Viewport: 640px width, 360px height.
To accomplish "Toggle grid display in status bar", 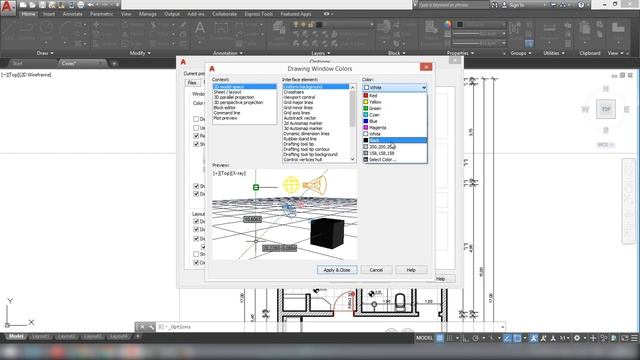I will pyautogui.click(x=440, y=338).
